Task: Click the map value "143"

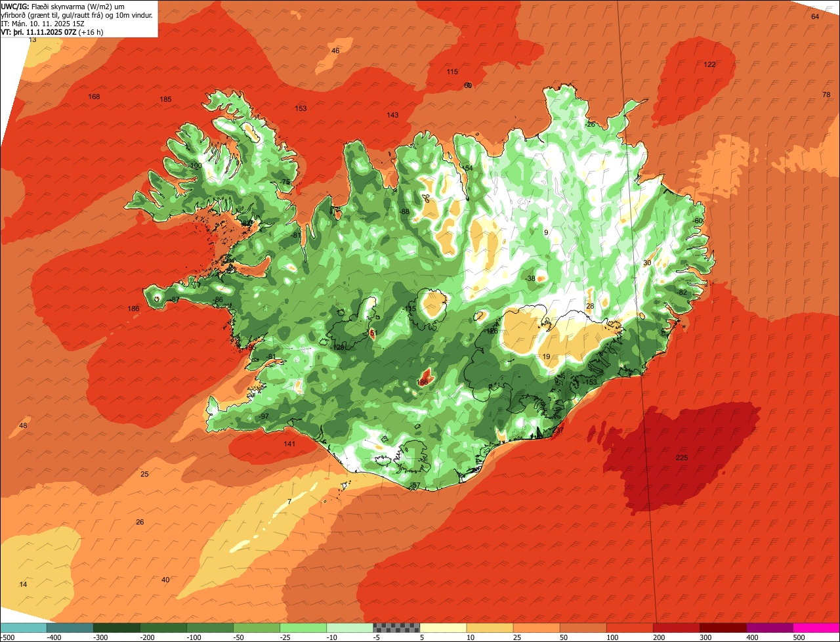Action: point(392,115)
